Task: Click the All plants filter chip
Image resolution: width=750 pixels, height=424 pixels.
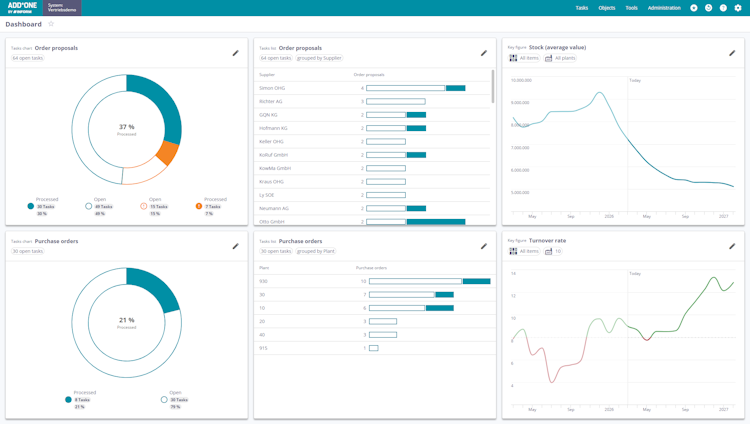Action: [x=560, y=58]
